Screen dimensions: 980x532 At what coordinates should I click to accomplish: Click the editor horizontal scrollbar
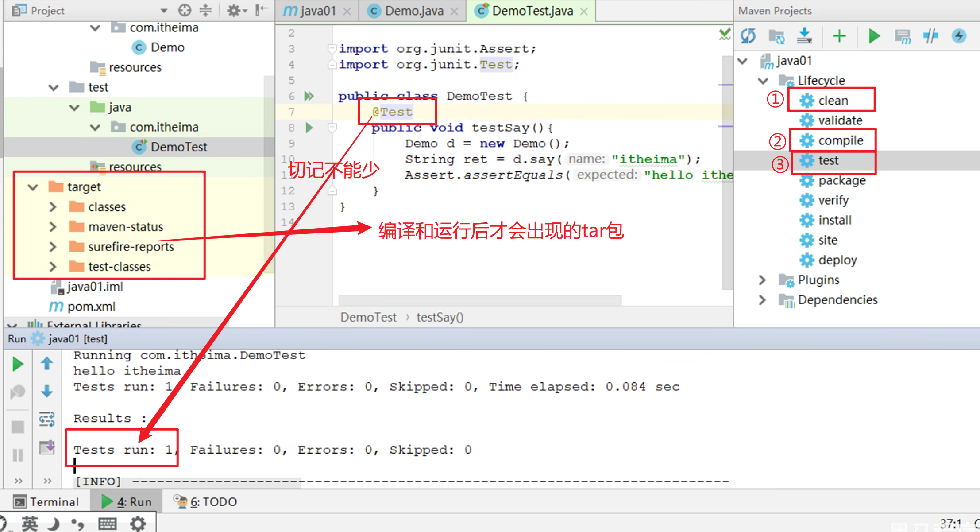(479, 300)
